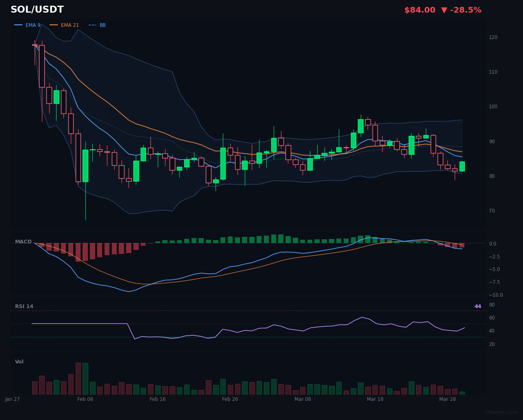Expand the RSI 14 indicator panel

pyautogui.click(x=24, y=306)
